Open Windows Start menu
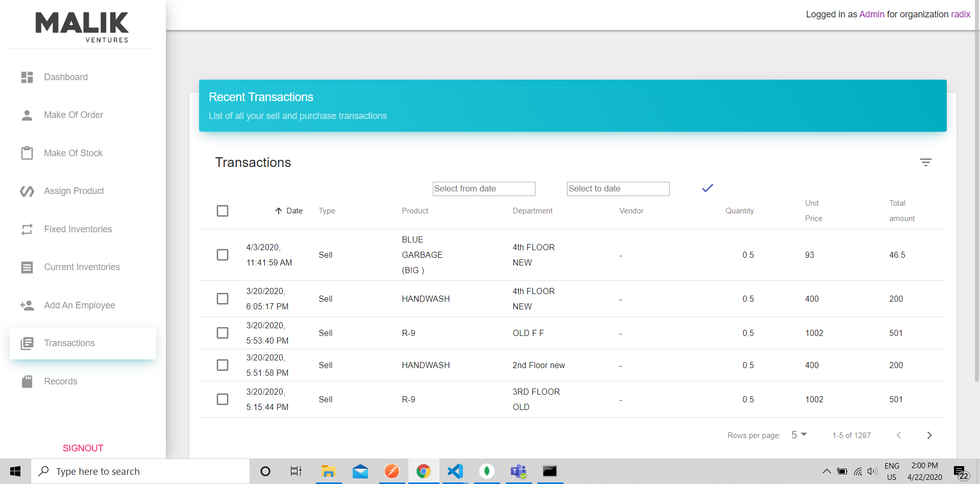980x484 pixels. tap(15, 471)
